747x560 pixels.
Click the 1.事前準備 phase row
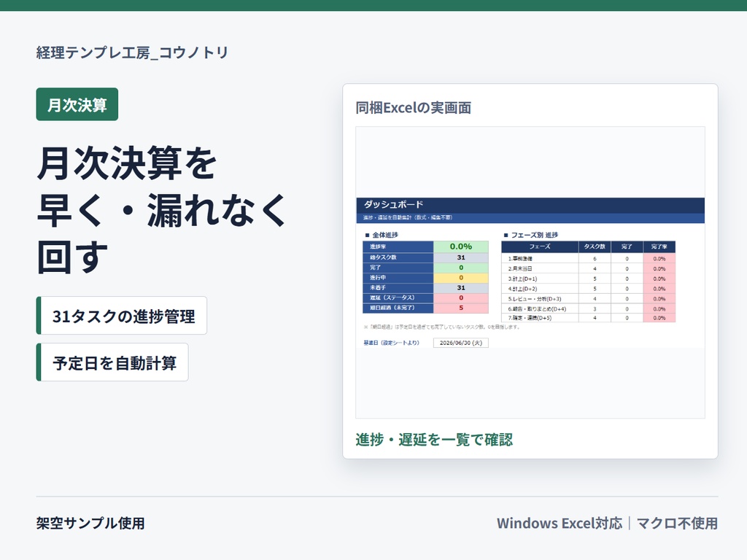click(589, 259)
